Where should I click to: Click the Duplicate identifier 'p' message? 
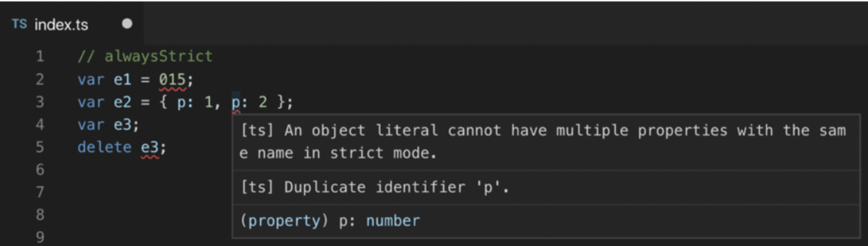374,187
